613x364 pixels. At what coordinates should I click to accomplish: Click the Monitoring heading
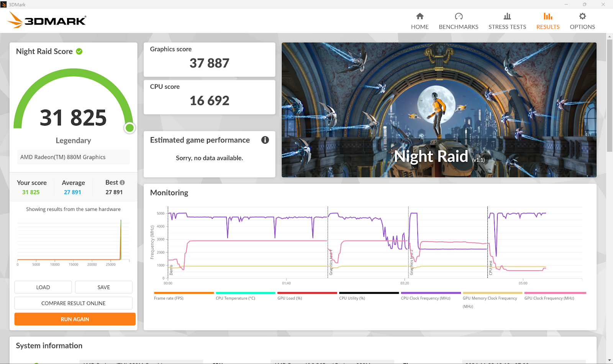169,193
